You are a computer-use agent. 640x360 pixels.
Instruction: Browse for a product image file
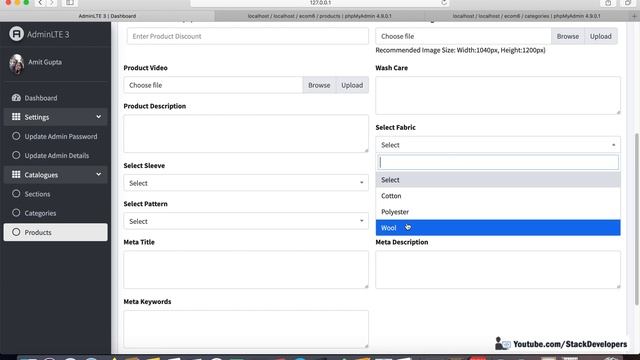(568, 36)
